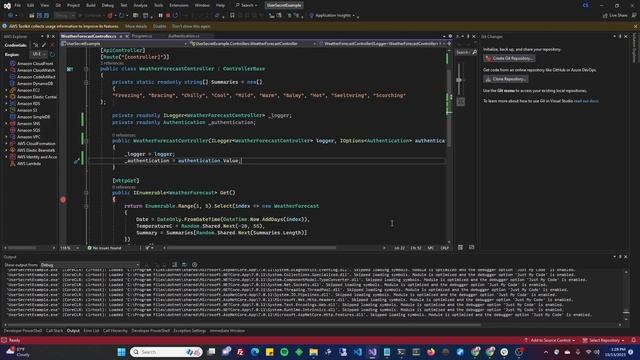Click More details in AWS info bar

pos(136,26)
